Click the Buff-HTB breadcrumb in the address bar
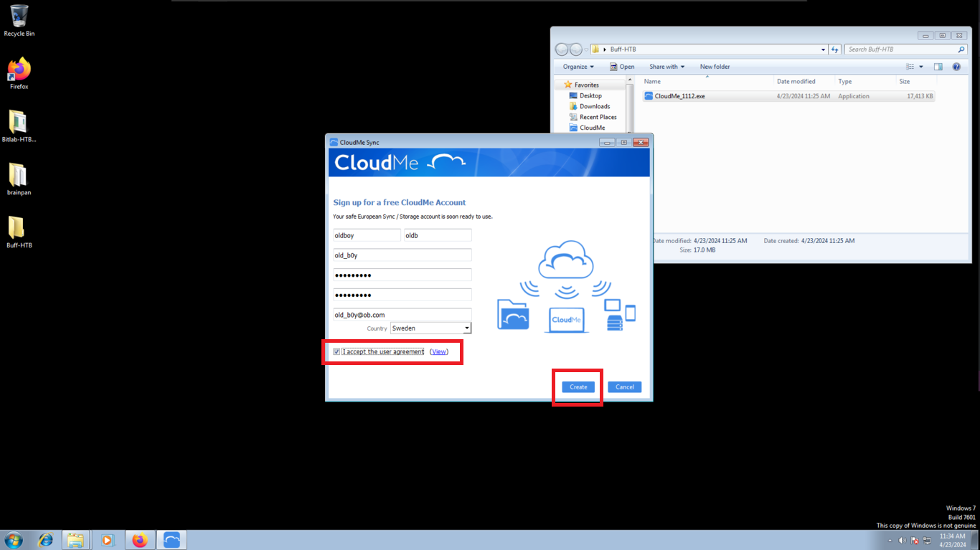This screenshot has height=550, width=980. [x=623, y=49]
